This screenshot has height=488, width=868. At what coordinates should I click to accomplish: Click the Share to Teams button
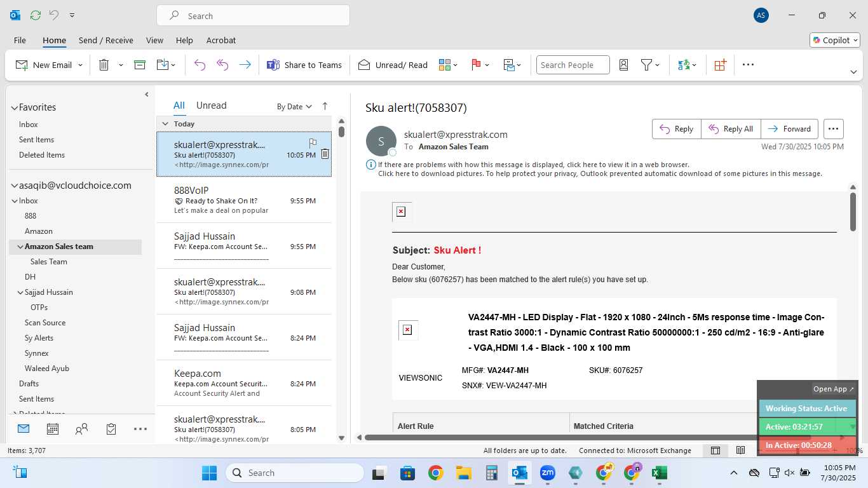click(x=304, y=65)
